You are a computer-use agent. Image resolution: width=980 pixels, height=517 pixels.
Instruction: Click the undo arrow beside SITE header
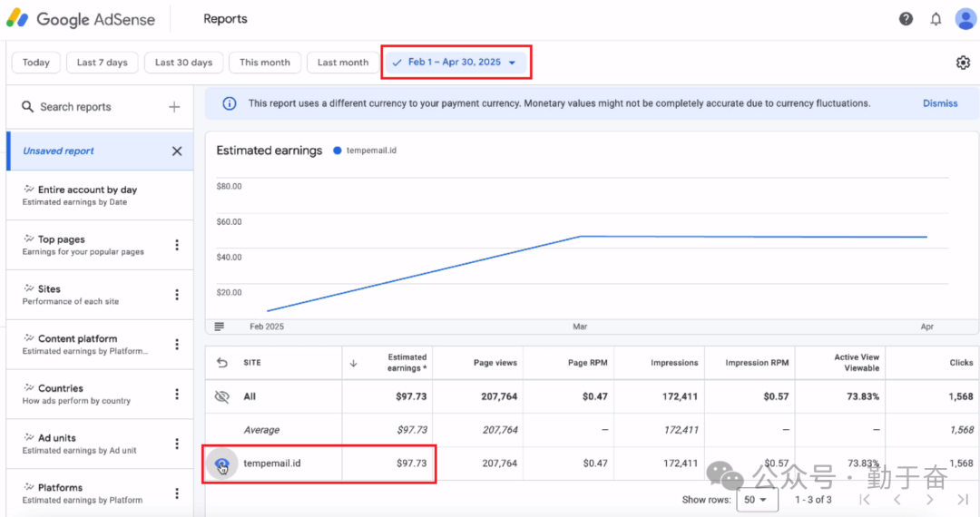(x=222, y=363)
